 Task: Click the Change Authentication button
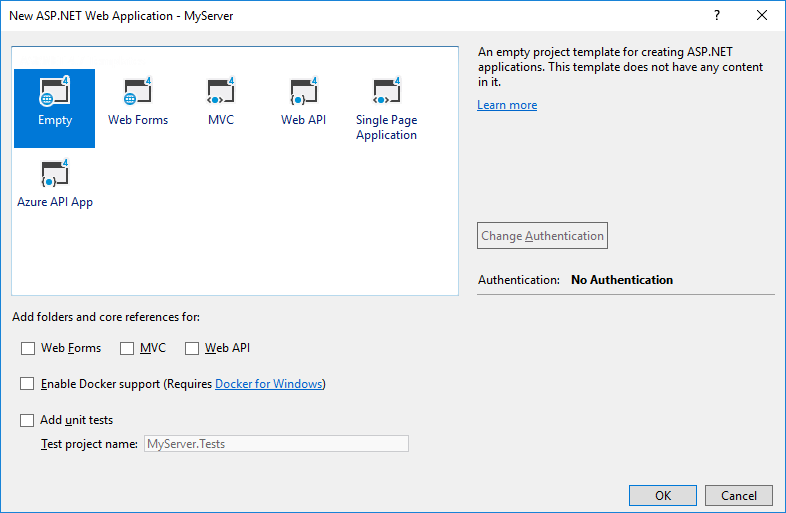pyautogui.click(x=542, y=236)
